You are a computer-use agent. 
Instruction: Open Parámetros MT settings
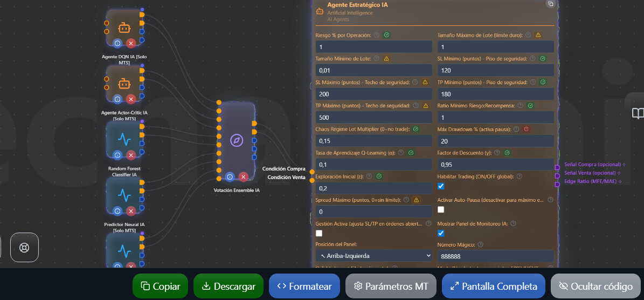coord(391,287)
